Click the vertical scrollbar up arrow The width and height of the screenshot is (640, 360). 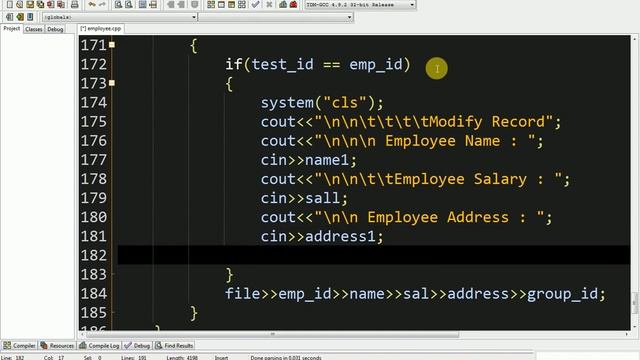pos(635,38)
